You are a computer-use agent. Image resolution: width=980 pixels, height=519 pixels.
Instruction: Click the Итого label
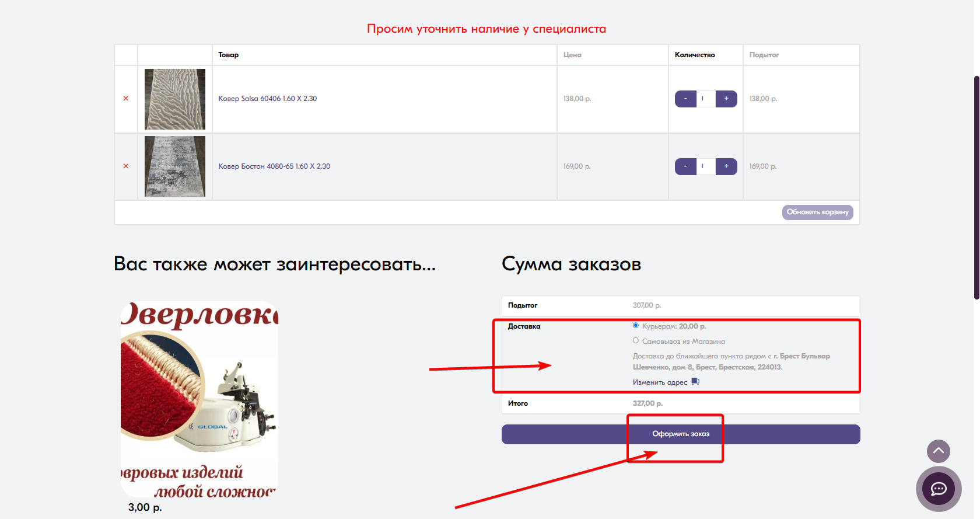coord(518,403)
